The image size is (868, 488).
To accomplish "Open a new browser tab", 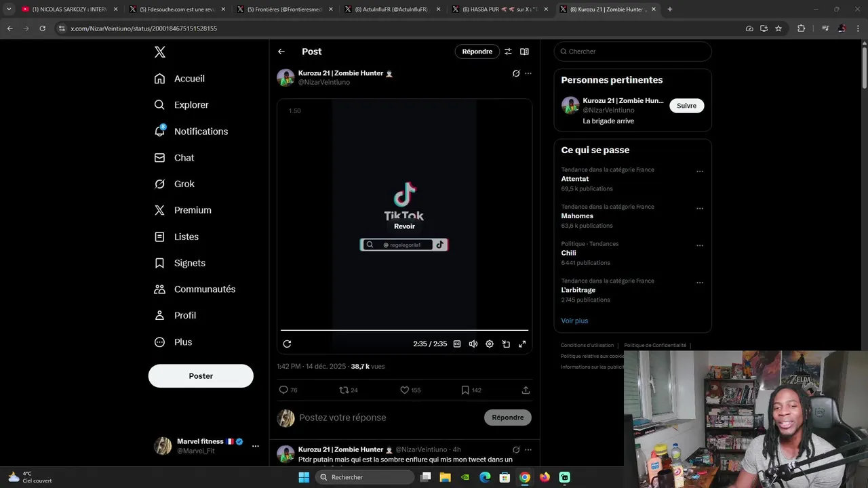I will [x=670, y=9].
